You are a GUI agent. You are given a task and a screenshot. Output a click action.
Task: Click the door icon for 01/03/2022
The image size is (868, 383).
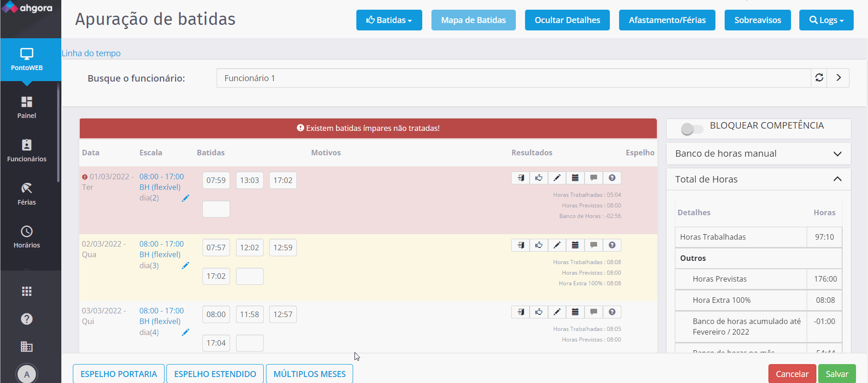(x=520, y=178)
